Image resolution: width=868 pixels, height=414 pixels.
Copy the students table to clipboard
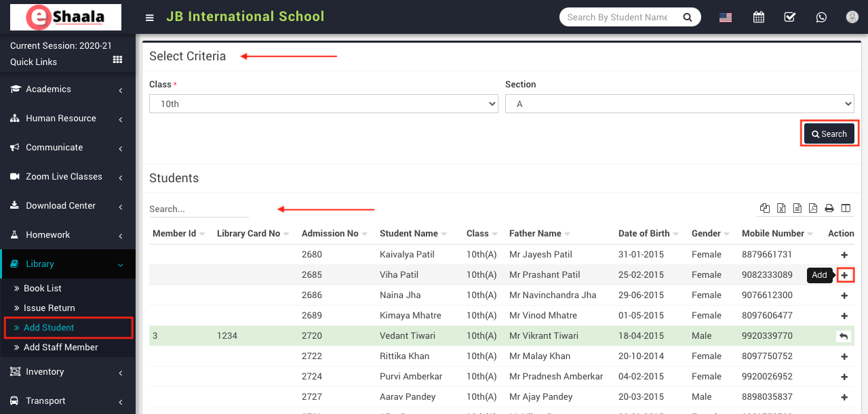(x=765, y=209)
